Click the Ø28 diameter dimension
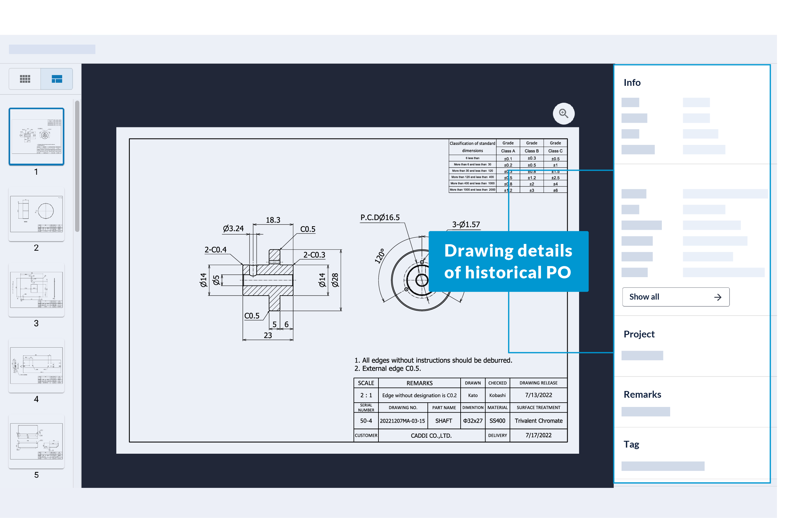812x518 pixels. [x=335, y=280]
